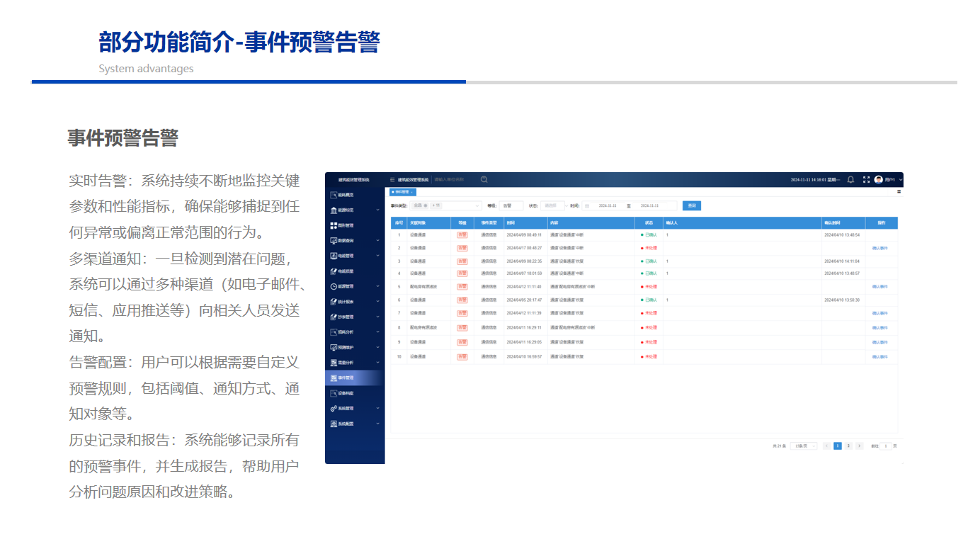Screen dimensions: 980x549
Task: Toggle fullscreen with the expand icon
Action: tap(866, 180)
